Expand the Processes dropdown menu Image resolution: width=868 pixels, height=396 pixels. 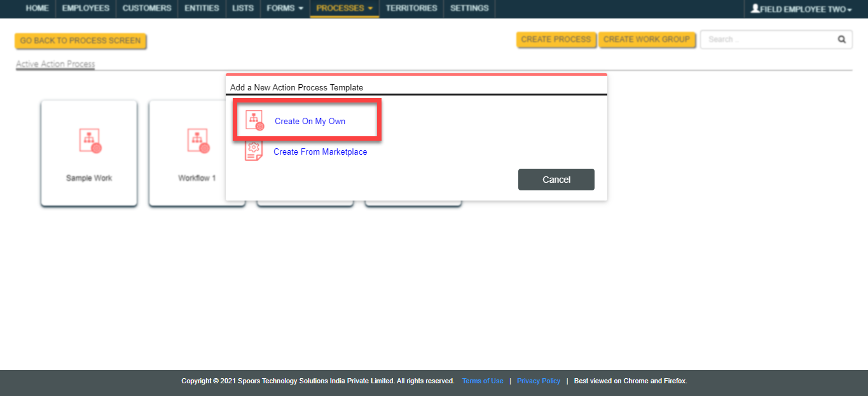[x=344, y=8]
